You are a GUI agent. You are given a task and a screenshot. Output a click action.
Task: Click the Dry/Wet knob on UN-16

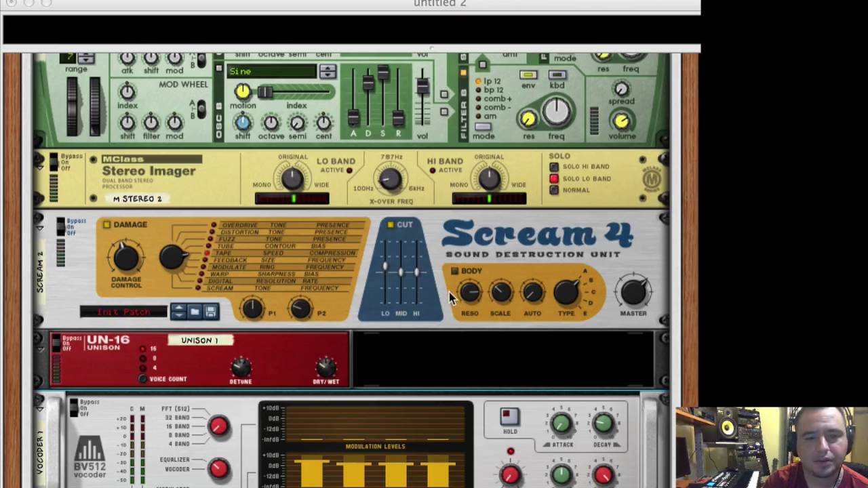tap(326, 367)
